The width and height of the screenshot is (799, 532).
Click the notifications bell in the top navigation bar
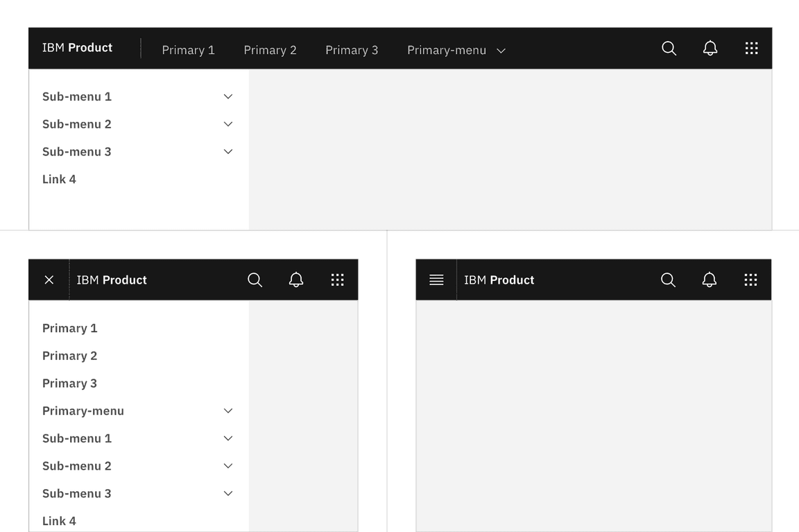[710, 48]
